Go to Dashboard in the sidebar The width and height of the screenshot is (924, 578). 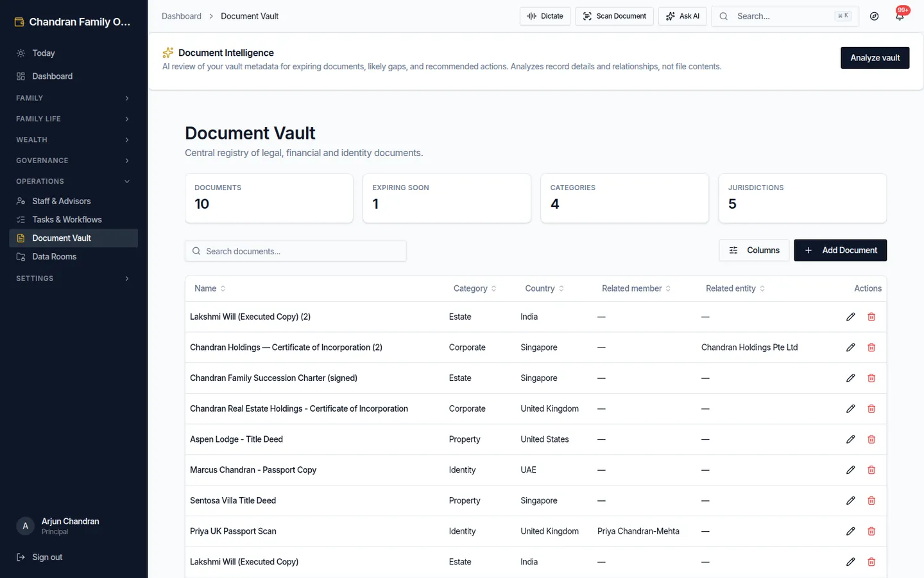click(73, 76)
